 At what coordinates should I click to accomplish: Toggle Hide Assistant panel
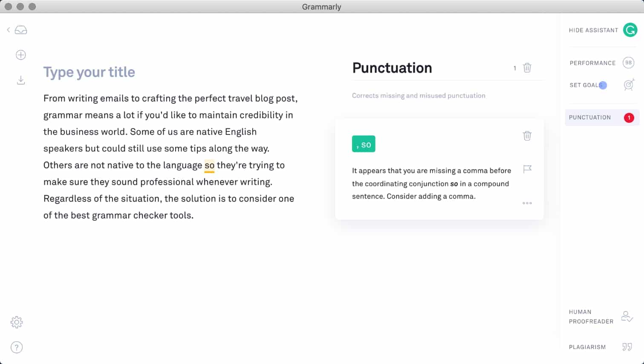593,30
